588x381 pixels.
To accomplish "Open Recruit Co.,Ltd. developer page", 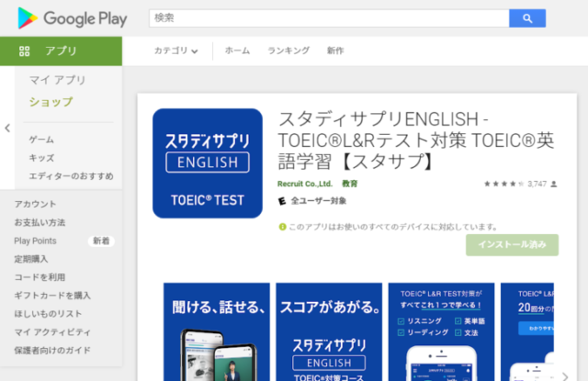I will (305, 184).
